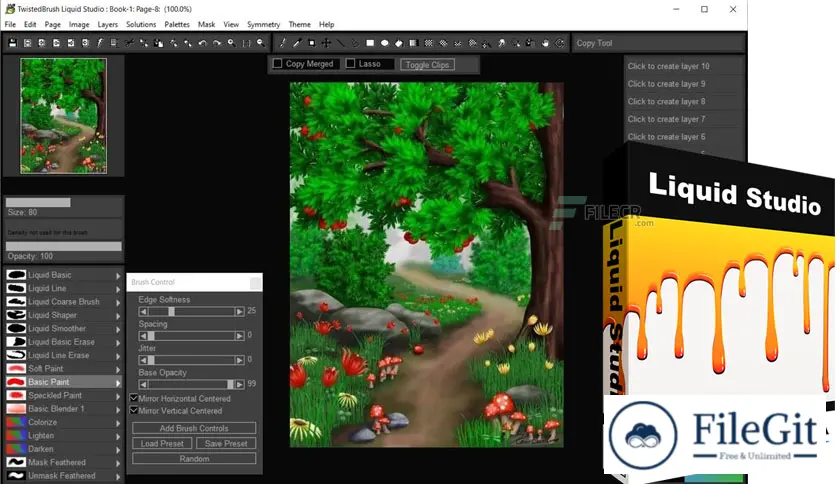Click the Zoom Out magnifier icon
The image size is (836, 484).
(x=261, y=43)
